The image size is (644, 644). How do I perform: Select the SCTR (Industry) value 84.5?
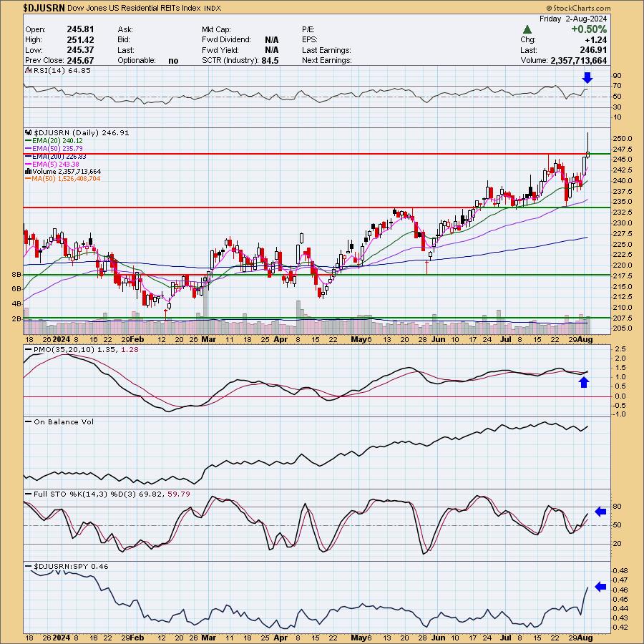click(x=270, y=60)
